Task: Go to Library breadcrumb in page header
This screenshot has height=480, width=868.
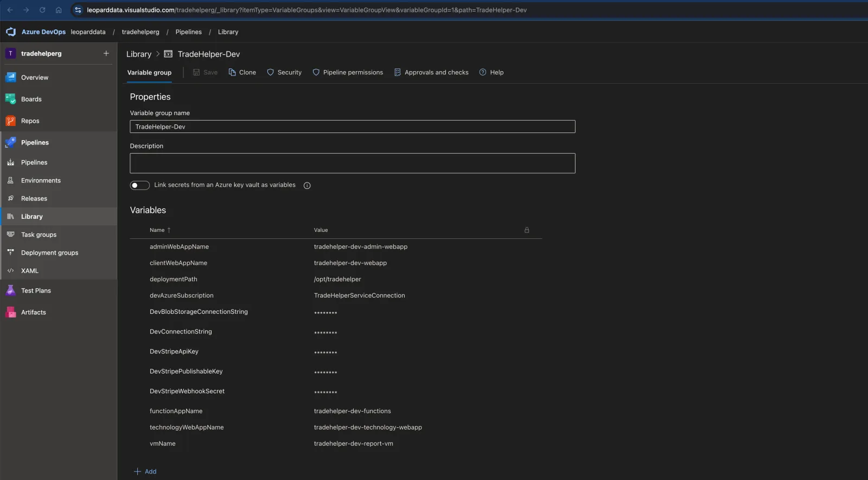Action: (139, 54)
